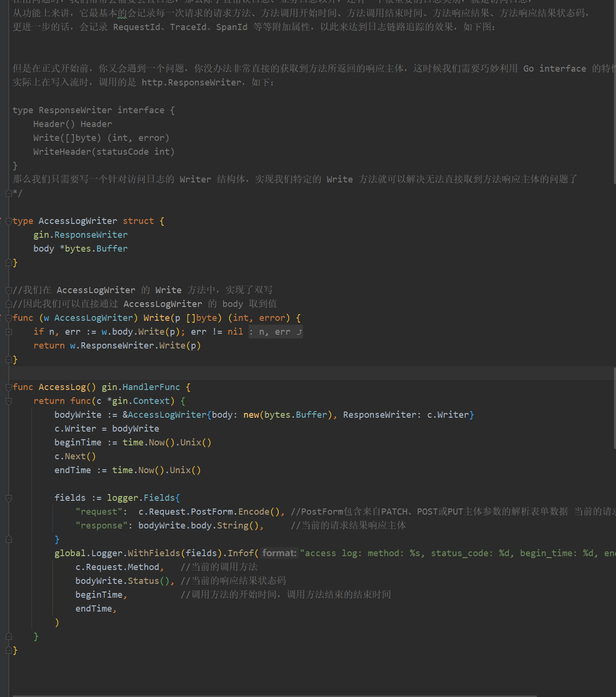Click 'w.ResponseWriter.Write(p)' return call

[136, 346]
